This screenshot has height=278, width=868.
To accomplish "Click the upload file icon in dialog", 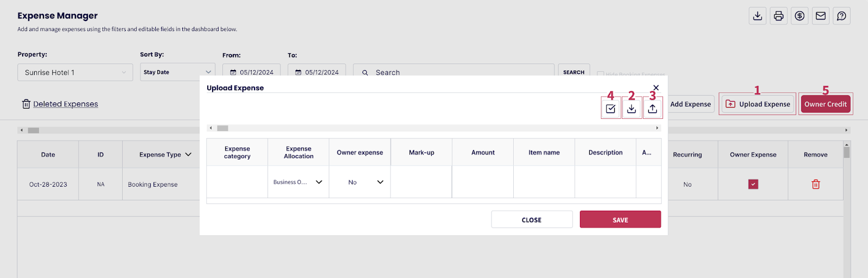I will 653,109.
